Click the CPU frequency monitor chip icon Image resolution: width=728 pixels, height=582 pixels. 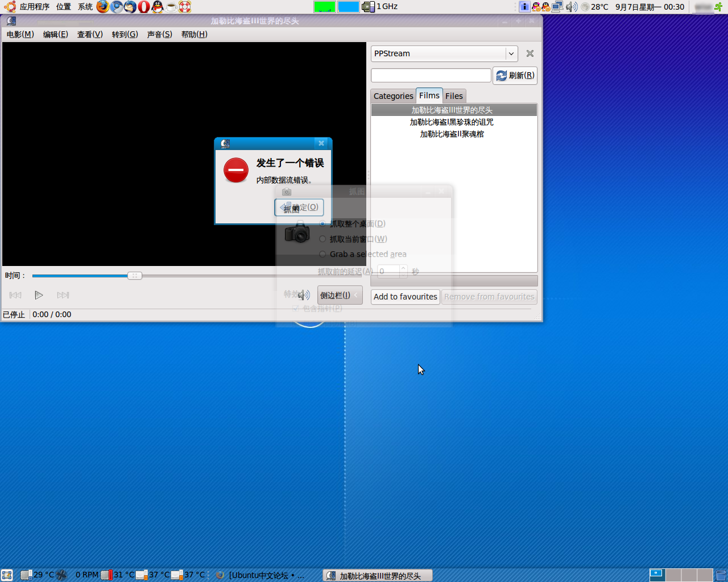(x=368, y=7)
